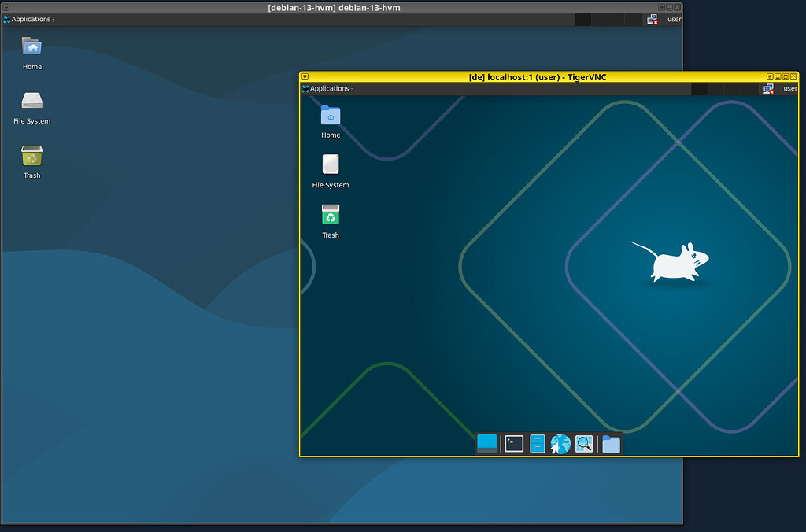Open the Terminal launcher in the VNC dock
Viewport: 806px width, 532px height.
(514, 444)
